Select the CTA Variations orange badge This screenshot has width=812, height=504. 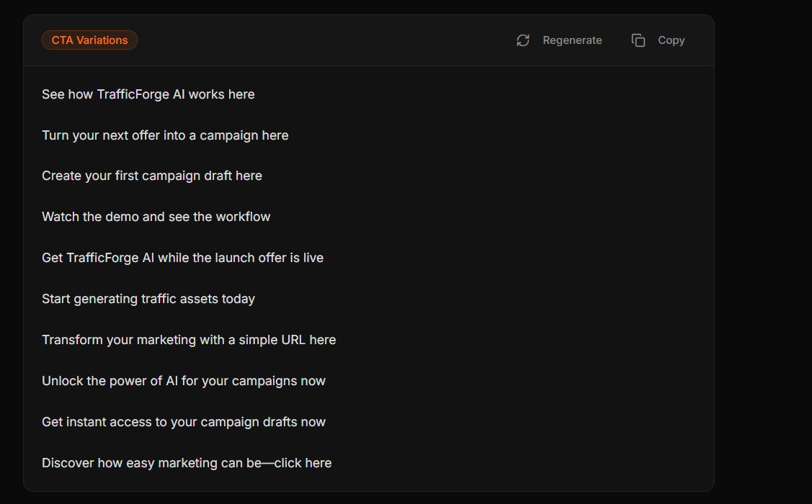coord(89,40)
